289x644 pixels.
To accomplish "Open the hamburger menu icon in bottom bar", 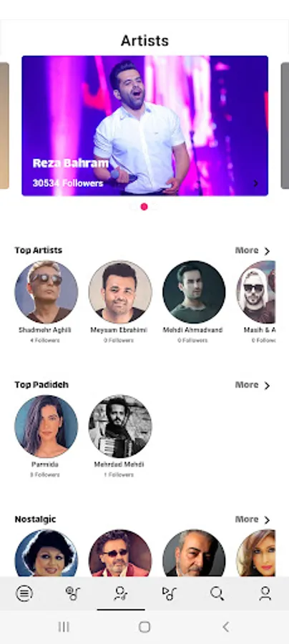I will tap(24, 593).
